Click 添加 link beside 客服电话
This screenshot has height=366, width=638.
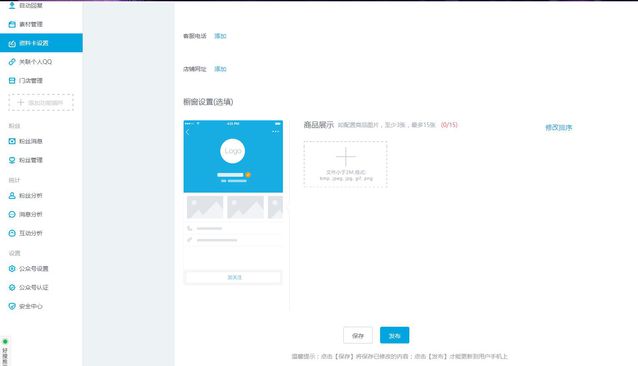pos(220,36)
